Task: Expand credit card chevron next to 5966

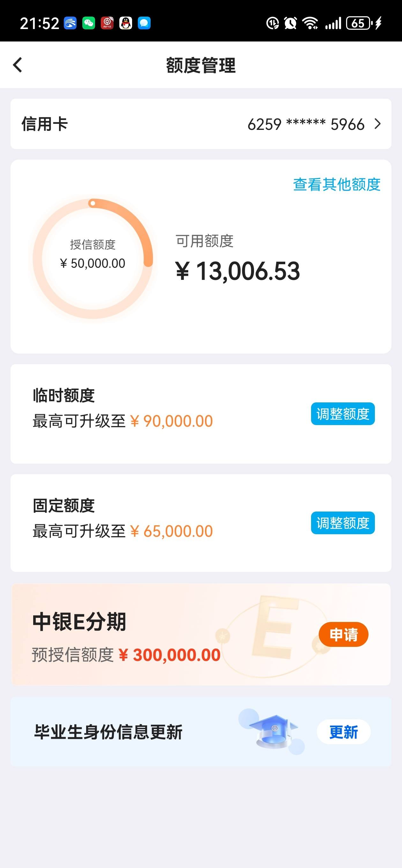Action: click(x=378, y=124)
